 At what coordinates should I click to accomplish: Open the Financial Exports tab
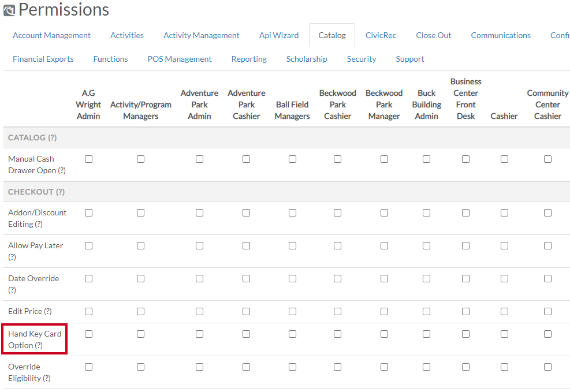coord(43,59)
